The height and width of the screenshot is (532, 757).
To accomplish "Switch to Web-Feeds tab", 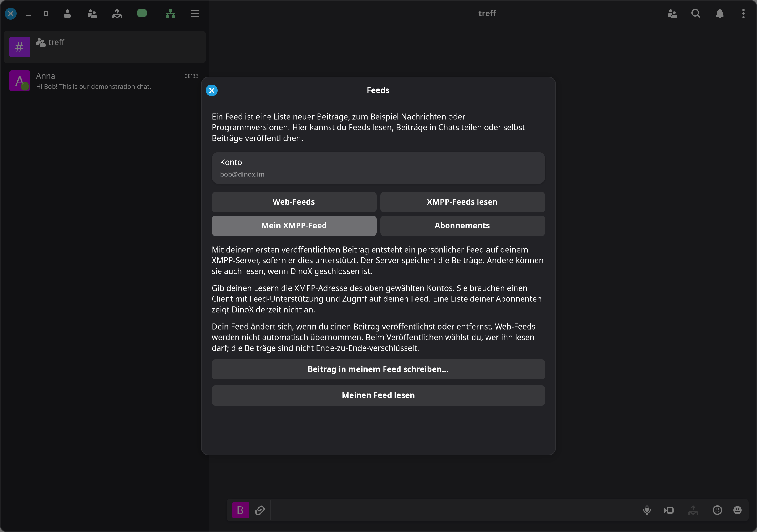I will (294, 202).
